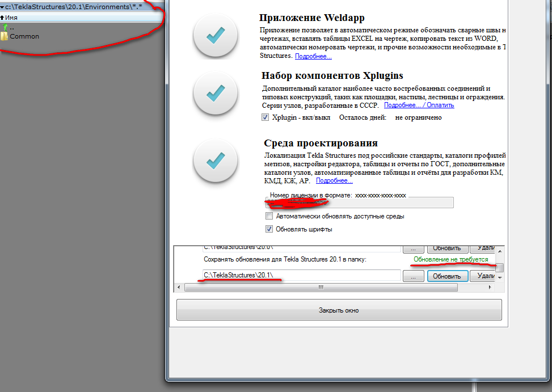
Task: Sort file list by the Имя column header
Action: [82, 17]
